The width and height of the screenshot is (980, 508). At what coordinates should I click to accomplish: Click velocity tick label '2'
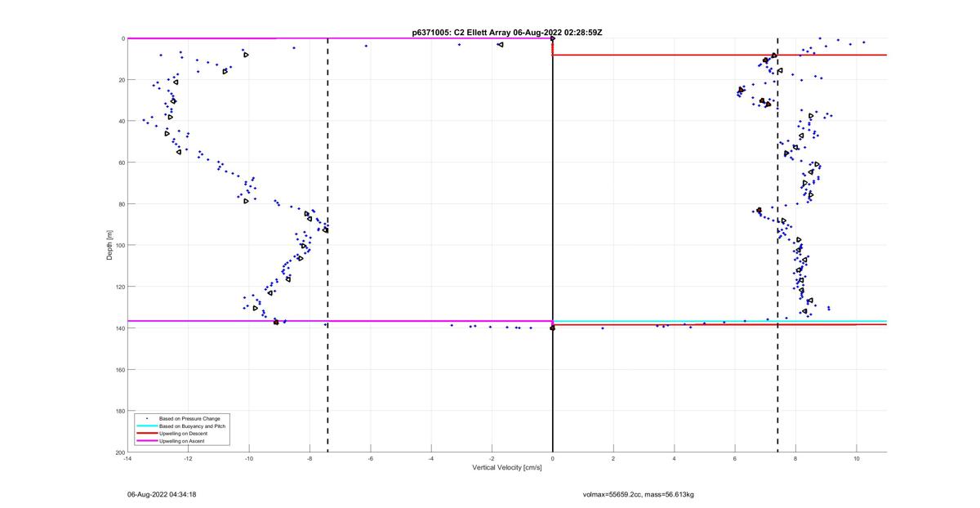[613, 458]
